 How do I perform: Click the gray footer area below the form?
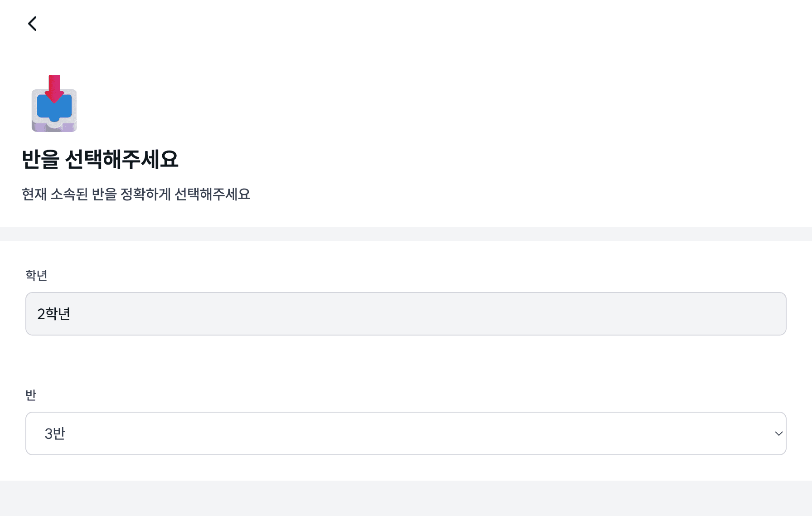(x=406, y=498)
